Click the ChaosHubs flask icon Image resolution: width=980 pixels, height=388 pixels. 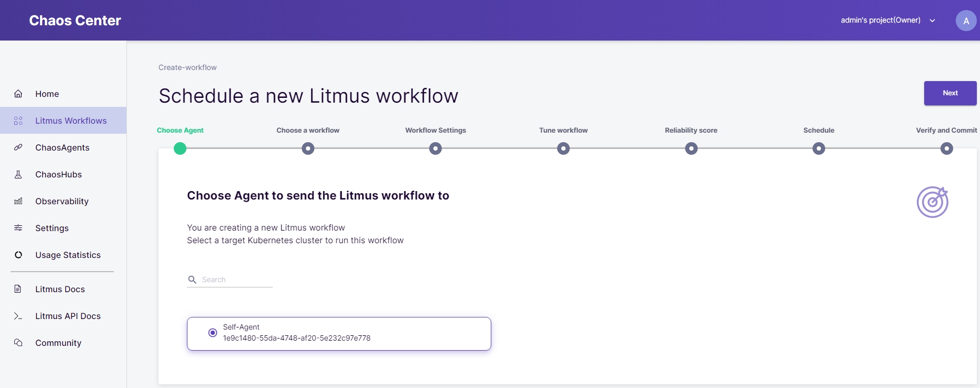[x=18, y=174]
